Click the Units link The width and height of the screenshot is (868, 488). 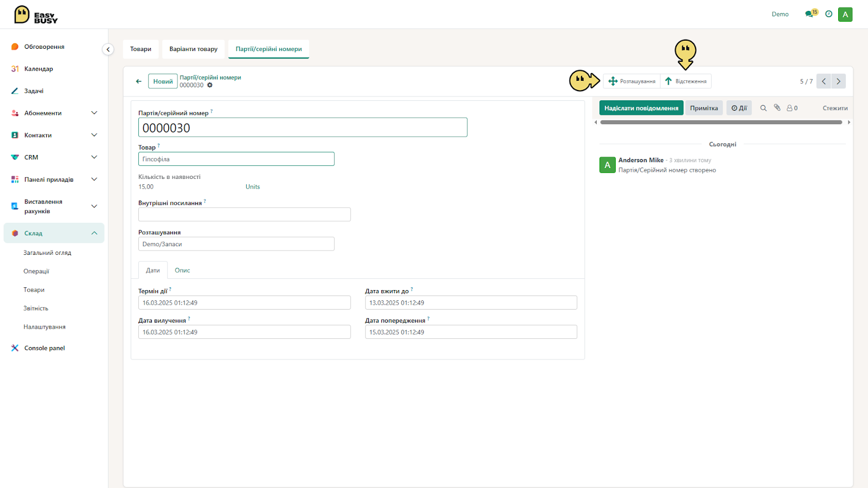point(253,187)
